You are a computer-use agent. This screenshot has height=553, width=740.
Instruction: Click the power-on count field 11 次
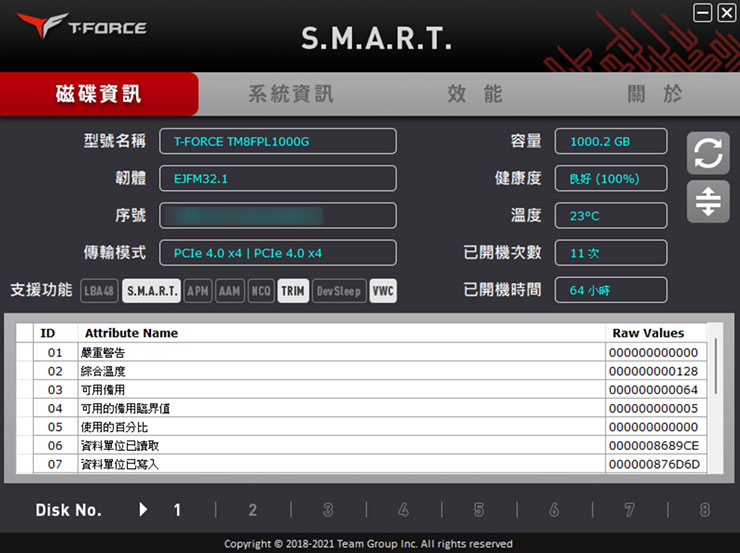(x=611, y=253)
